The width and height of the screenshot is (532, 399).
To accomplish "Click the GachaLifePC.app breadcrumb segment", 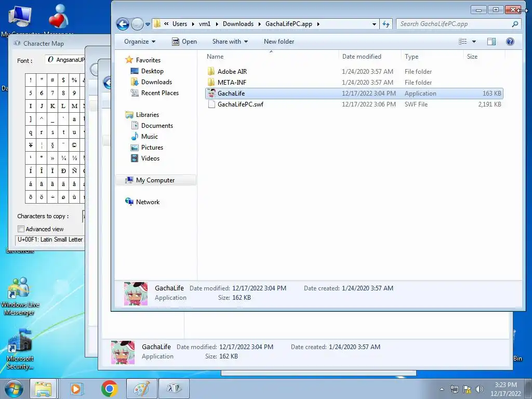I will coord(289,24).
